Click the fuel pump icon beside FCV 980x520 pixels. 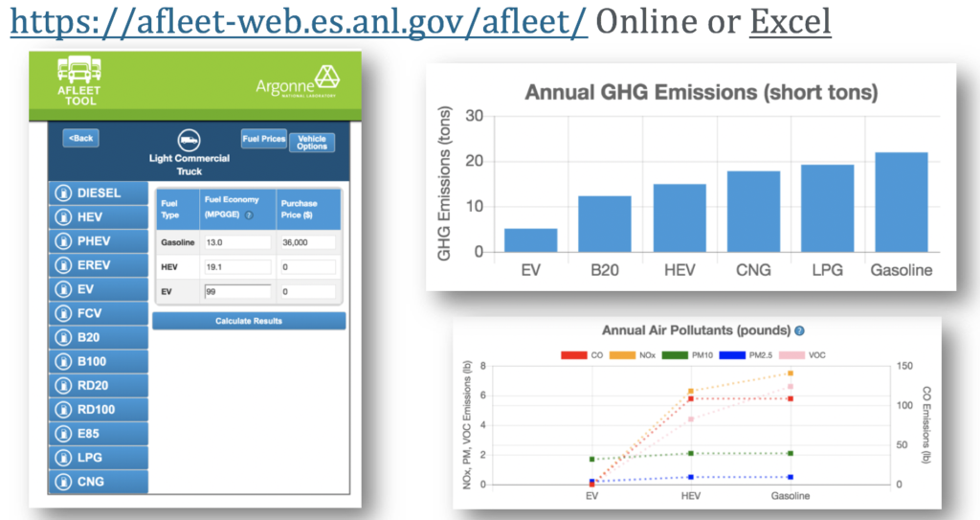(63, 313)
